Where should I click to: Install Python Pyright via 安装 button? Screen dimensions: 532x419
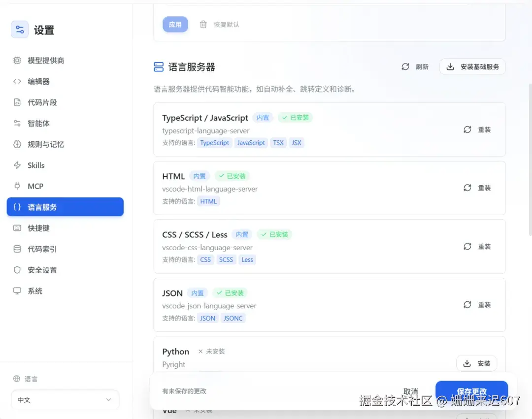tap(476, 363)
